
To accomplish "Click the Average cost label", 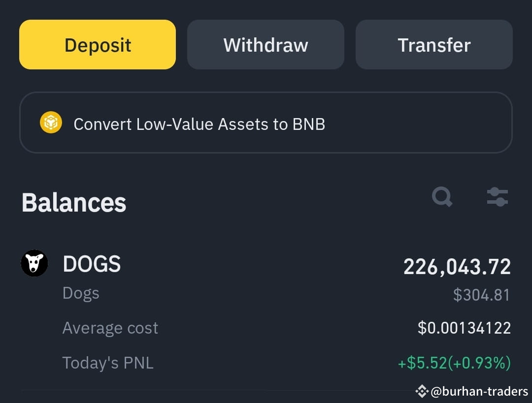I will [x=110, y=328].
